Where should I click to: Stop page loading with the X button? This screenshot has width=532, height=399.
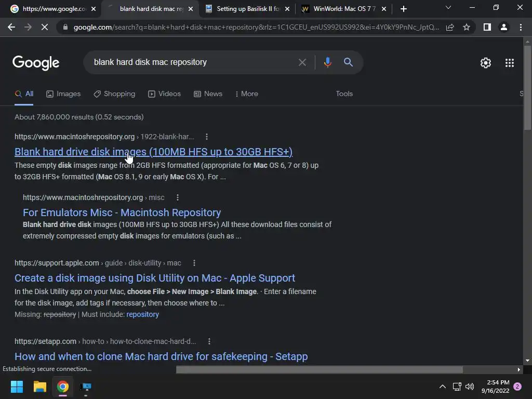click(45, 27)
